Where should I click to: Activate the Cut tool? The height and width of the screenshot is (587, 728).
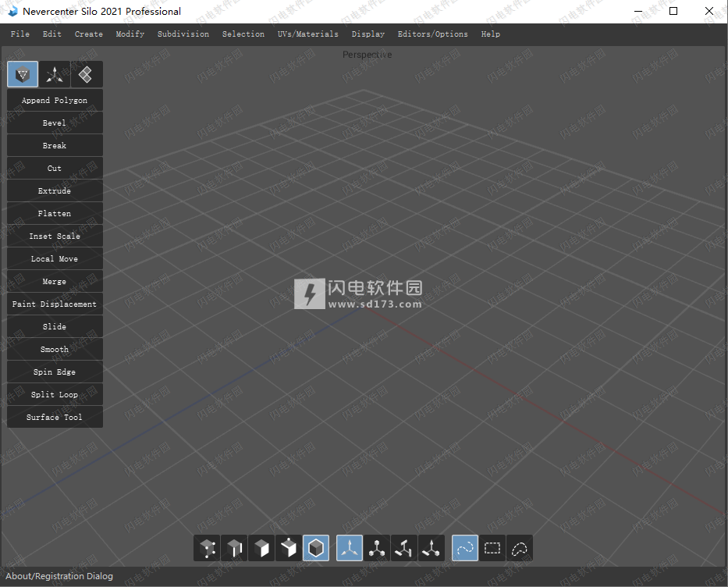55,168
